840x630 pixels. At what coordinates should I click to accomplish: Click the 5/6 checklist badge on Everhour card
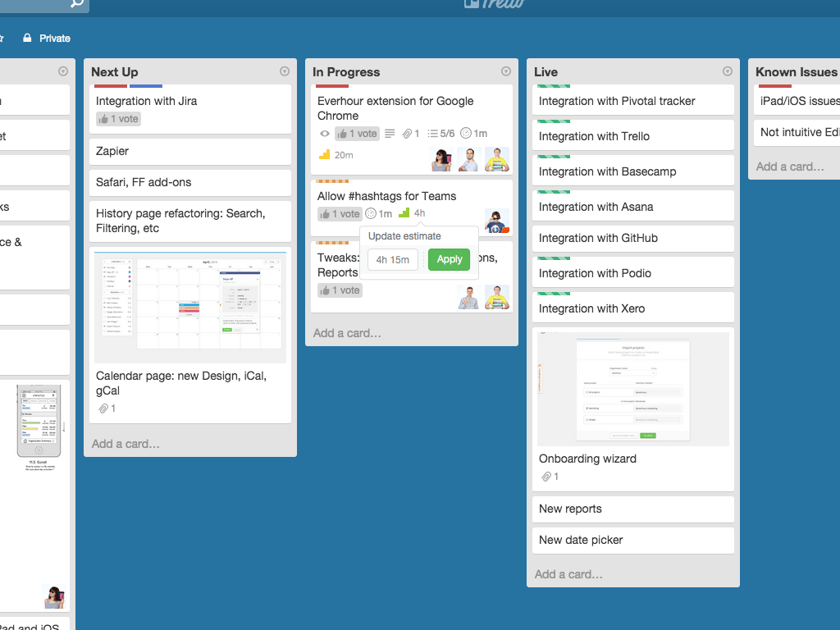pos(443,134)
